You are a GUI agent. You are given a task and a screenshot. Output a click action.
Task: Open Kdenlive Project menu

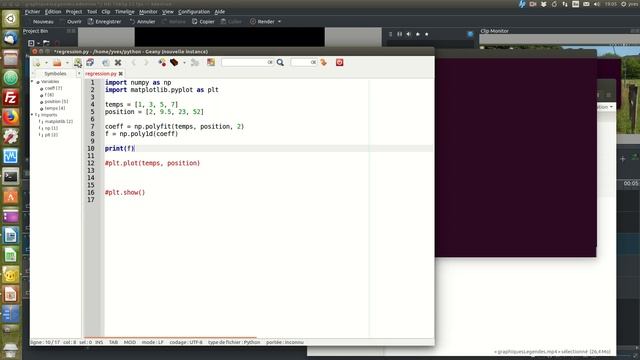coord(74,12)
